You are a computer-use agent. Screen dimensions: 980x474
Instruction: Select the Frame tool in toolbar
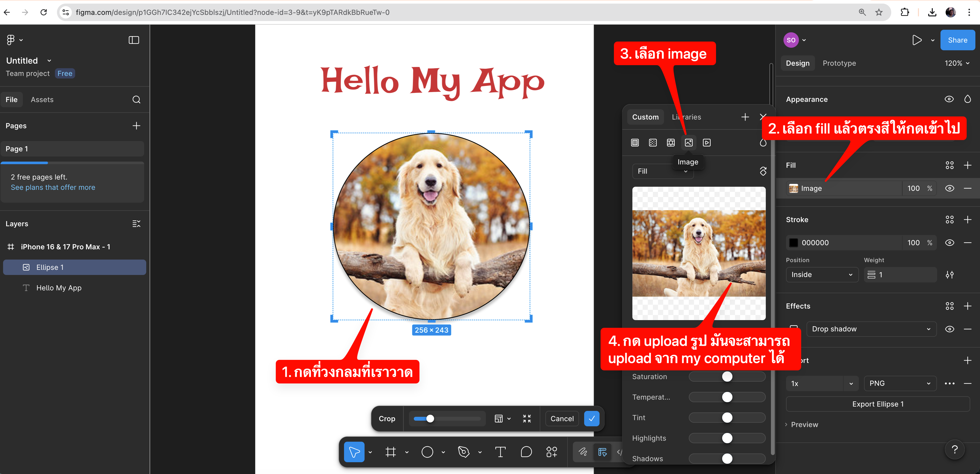(x=390, y=452)
